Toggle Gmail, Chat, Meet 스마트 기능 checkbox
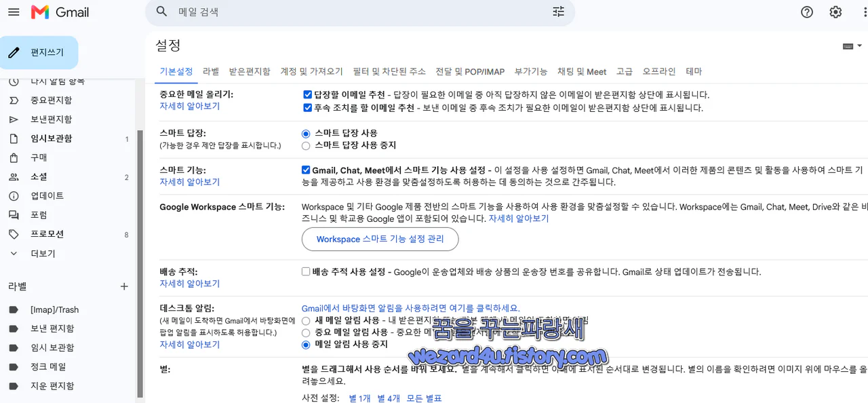 [x=306, y=170]
